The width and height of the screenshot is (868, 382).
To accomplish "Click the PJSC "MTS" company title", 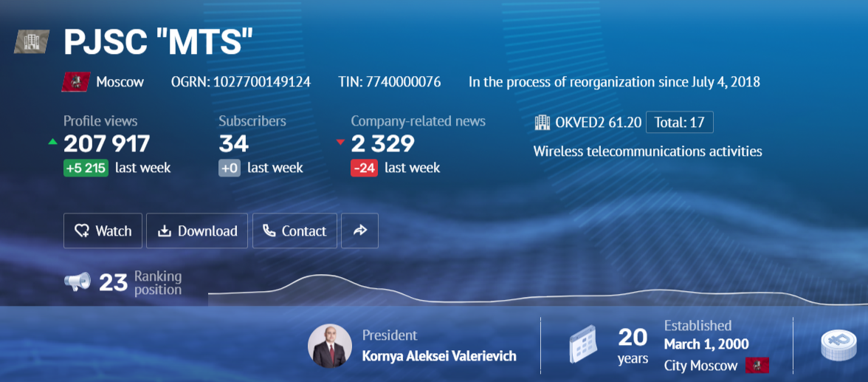I will (158, 41).
